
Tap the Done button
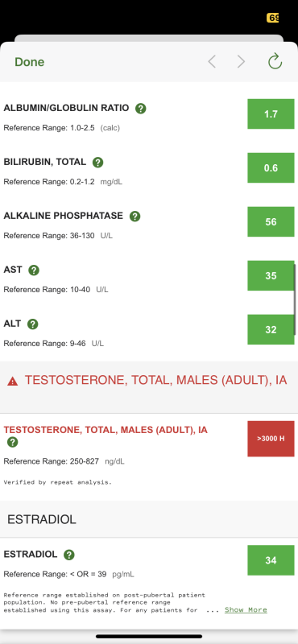(30, 62)
